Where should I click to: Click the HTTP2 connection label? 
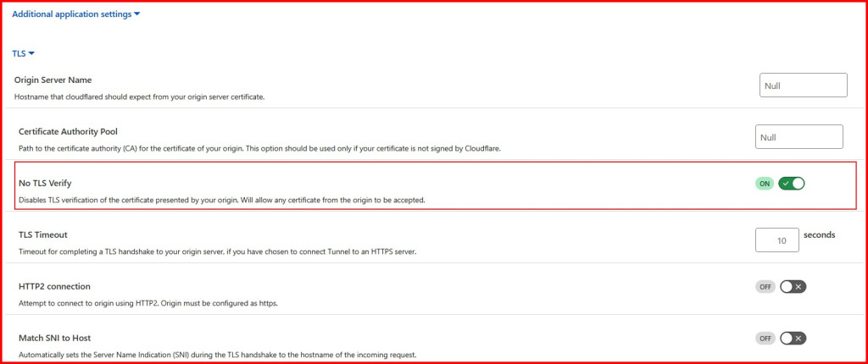[54, 286]
